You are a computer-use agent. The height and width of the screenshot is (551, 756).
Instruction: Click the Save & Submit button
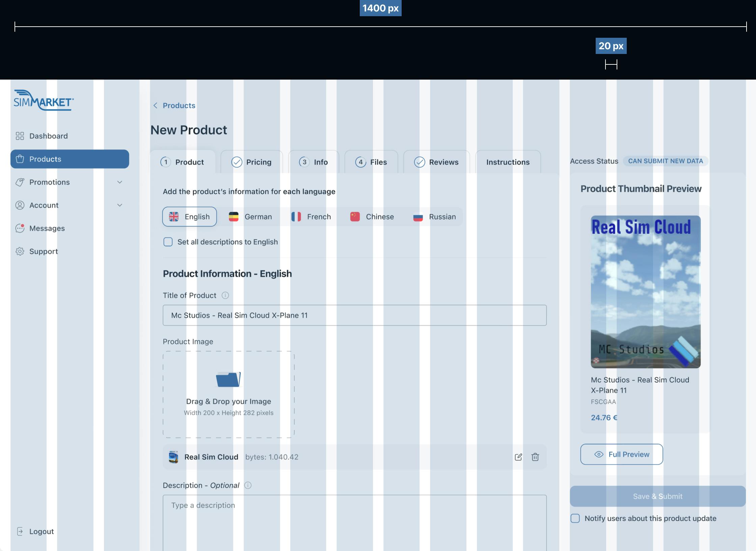[658, 496]
